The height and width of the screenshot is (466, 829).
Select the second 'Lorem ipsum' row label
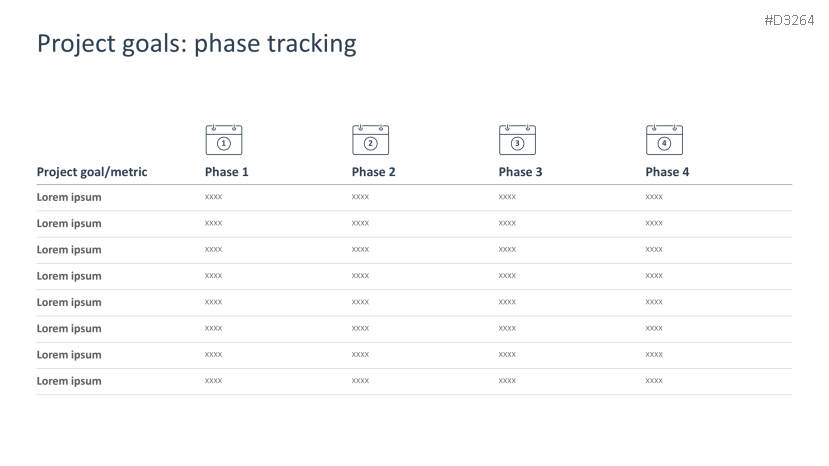(x=69, y=224)
